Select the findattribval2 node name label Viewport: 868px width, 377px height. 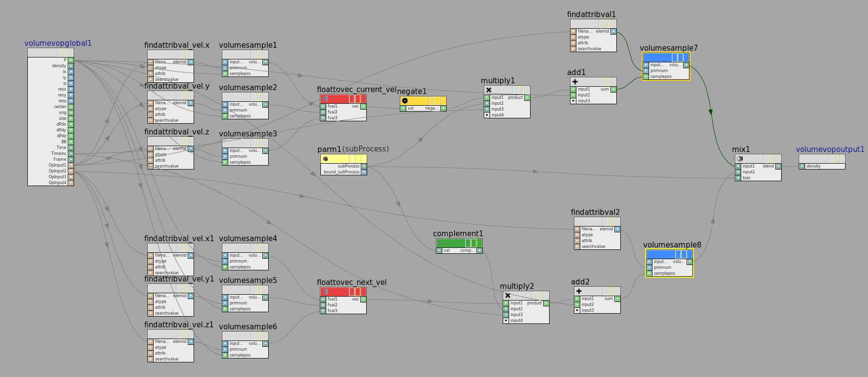coord(595,212)
